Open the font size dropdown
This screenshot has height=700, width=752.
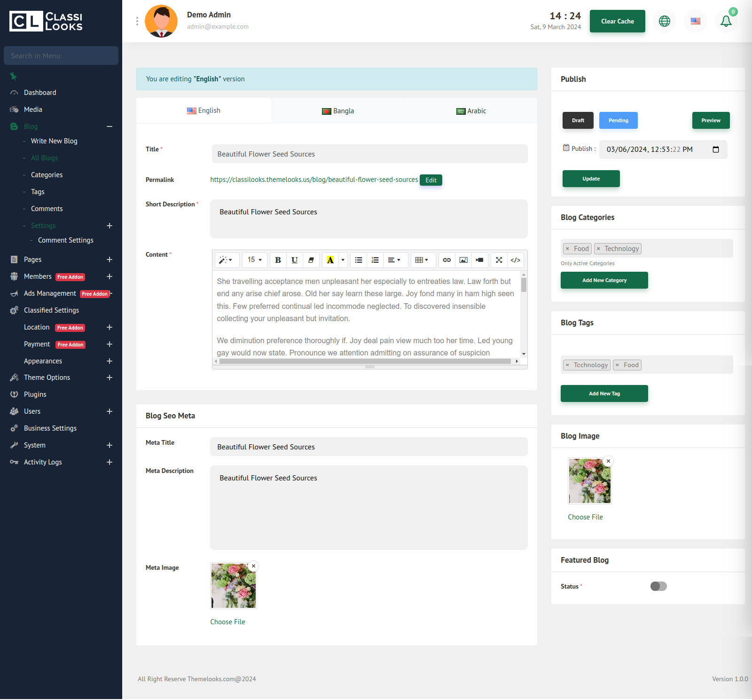point(255,260)
